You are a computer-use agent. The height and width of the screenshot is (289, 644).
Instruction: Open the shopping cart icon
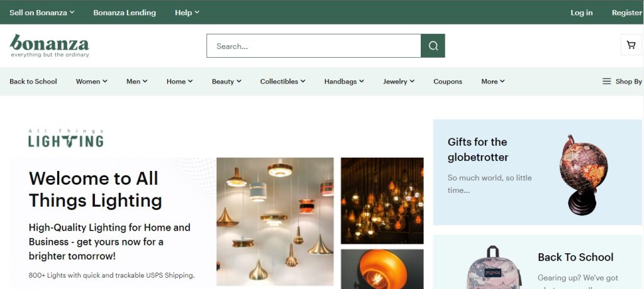(x=631, y=45)
